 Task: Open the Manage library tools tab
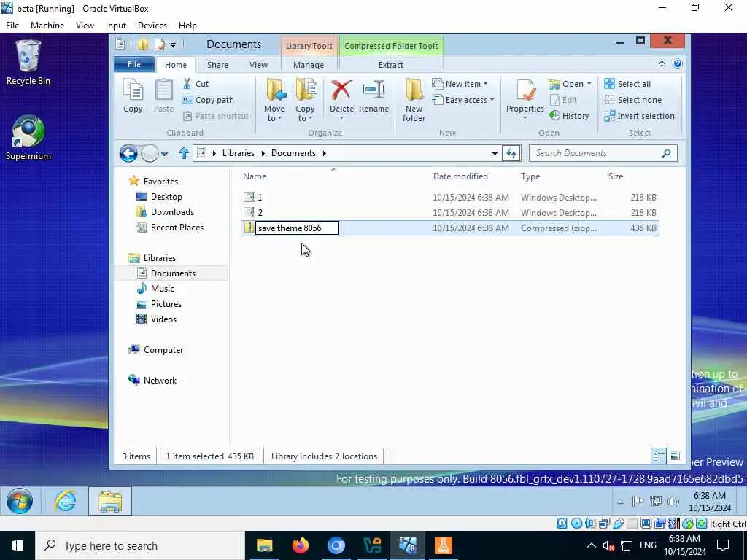(309, 65)
